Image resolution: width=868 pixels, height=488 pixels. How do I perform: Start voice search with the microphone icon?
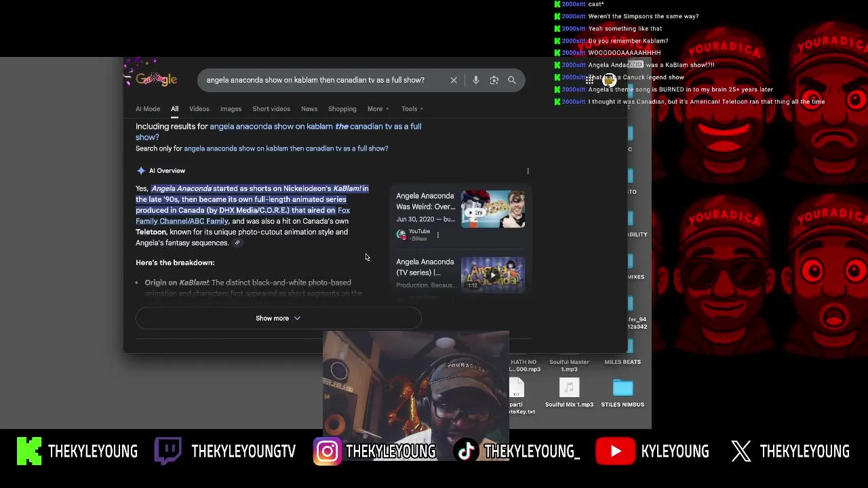[x=476, y=80]
